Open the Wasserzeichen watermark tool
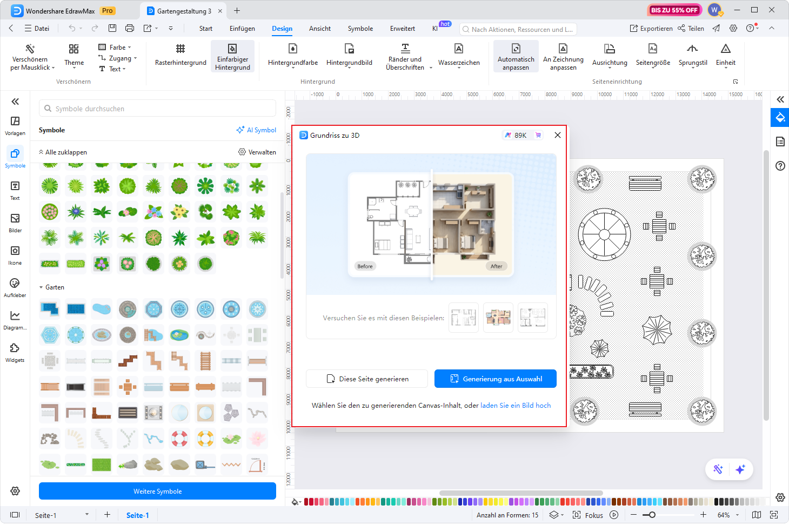The width and height of the screenshot is (789, 532). coord(458,56)
